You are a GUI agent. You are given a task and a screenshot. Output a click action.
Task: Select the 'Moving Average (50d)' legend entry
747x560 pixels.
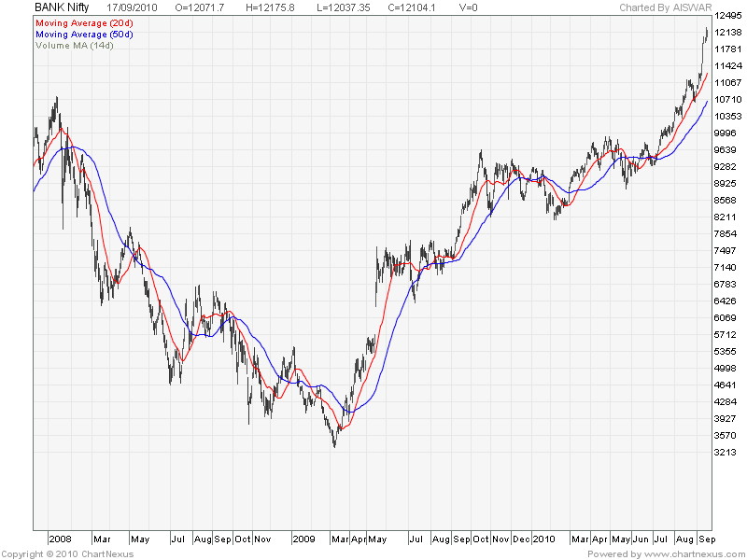click(x=84, y=35)
